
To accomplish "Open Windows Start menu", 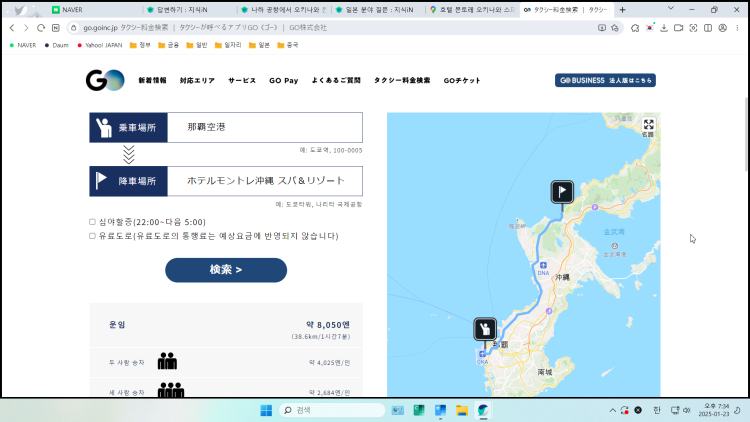I will click(x=266, y=410).
